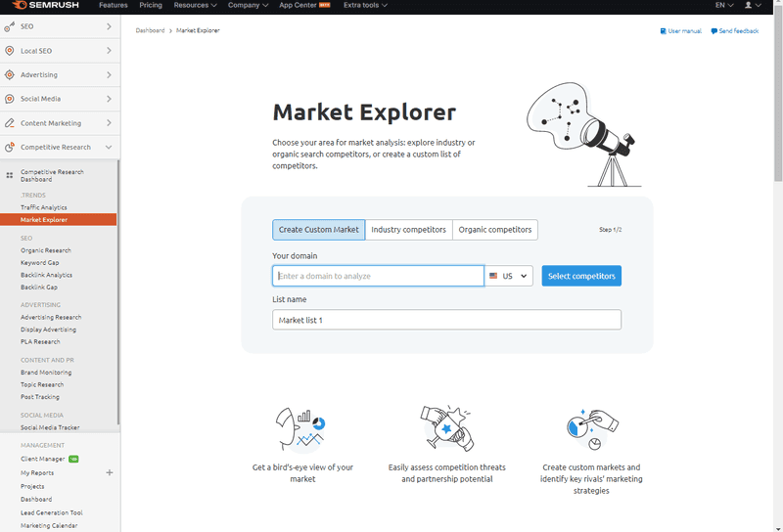Open the User manual link

pos(680,31)
